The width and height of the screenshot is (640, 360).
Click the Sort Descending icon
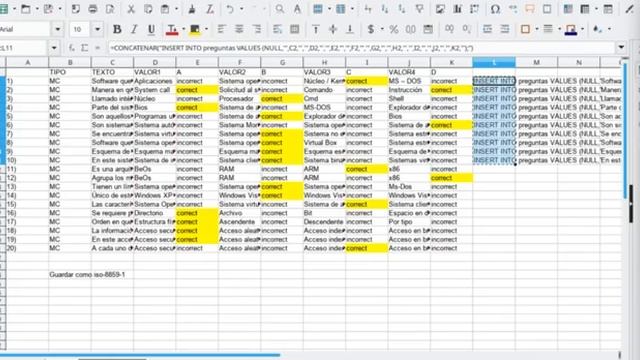[x=402, y=9]
